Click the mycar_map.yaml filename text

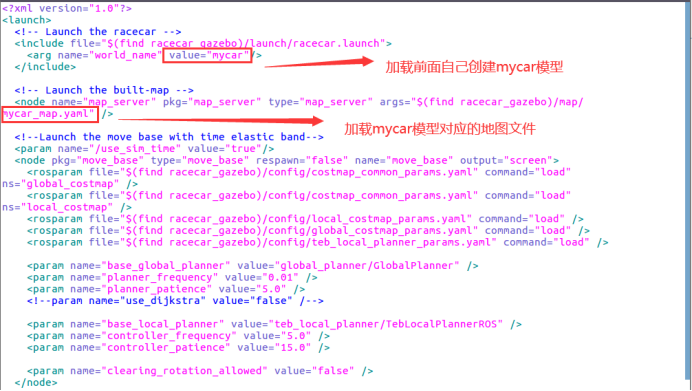(49, 114)
